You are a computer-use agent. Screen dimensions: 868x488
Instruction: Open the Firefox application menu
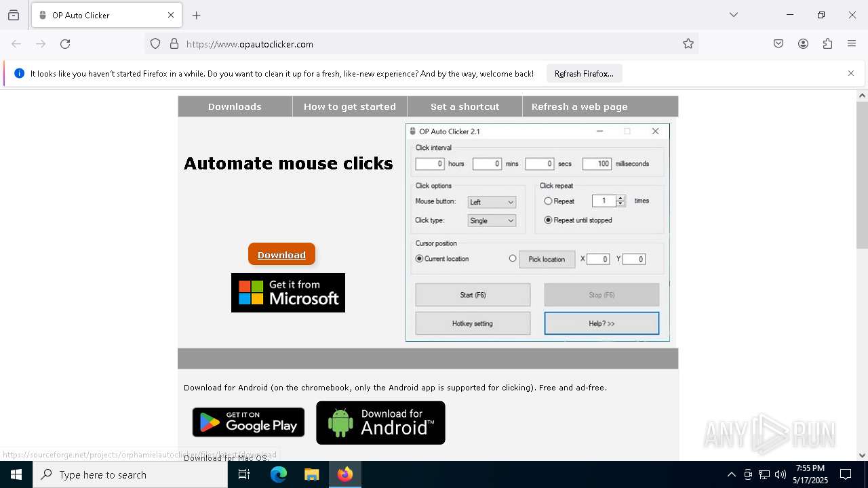pos(852,44)
